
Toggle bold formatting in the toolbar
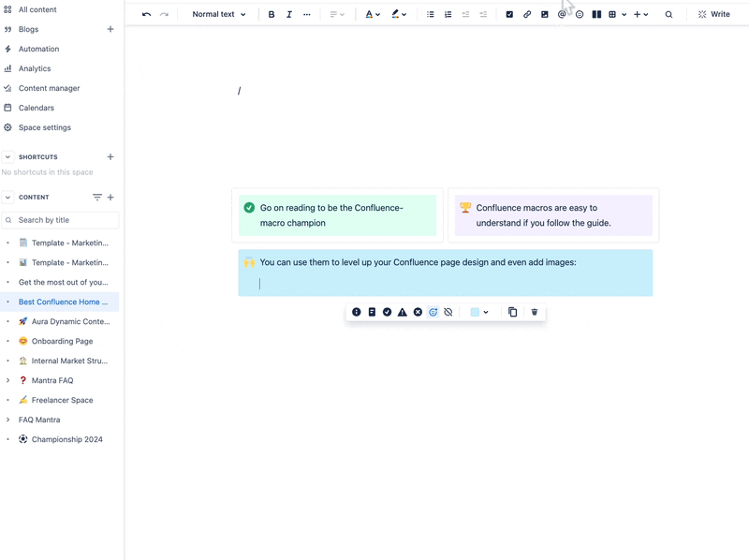click(x=272, y=14)
